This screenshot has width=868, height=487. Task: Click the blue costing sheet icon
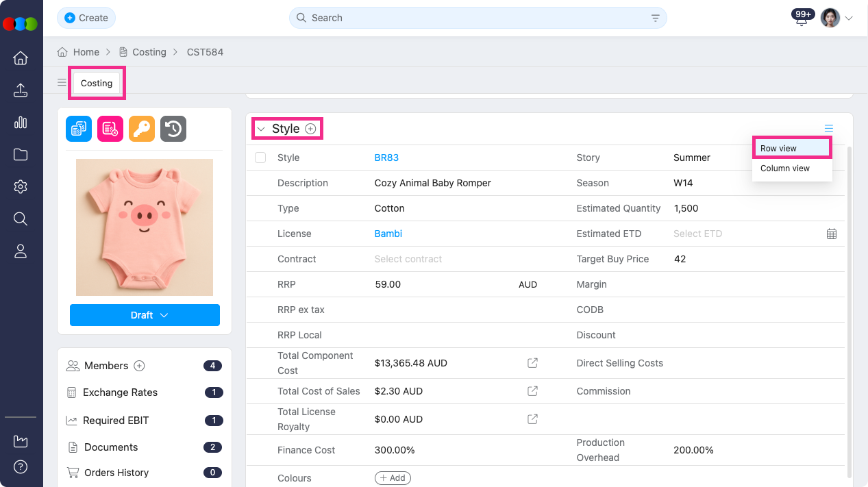tap(79, 129)
